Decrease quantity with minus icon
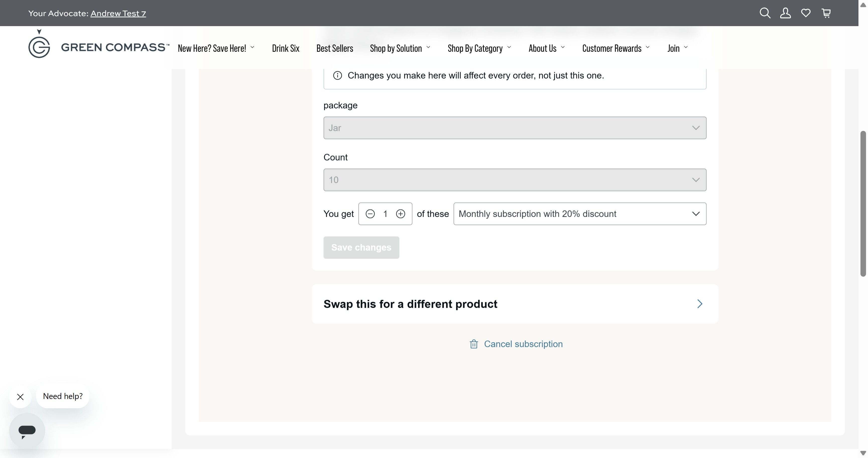868x458 pixels. (x=370, y=214)
